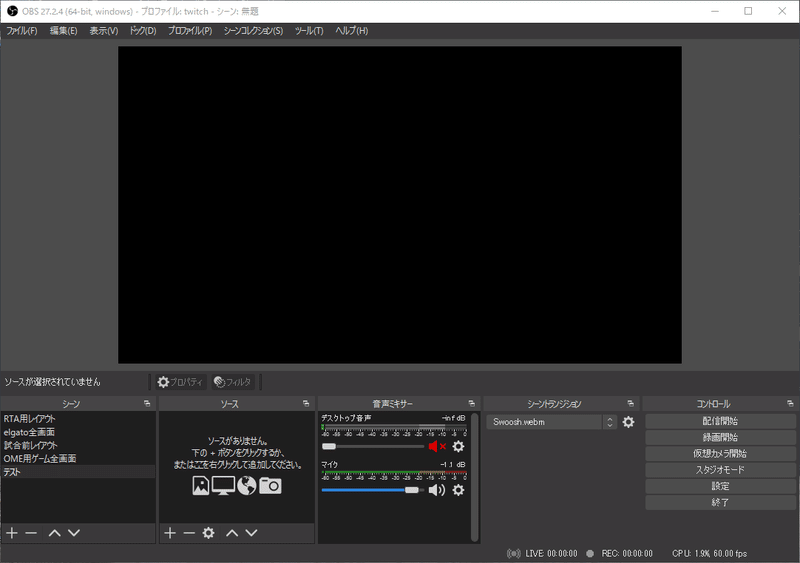
Task: Click the フィルタ button
Action: [x=233, y=382]
